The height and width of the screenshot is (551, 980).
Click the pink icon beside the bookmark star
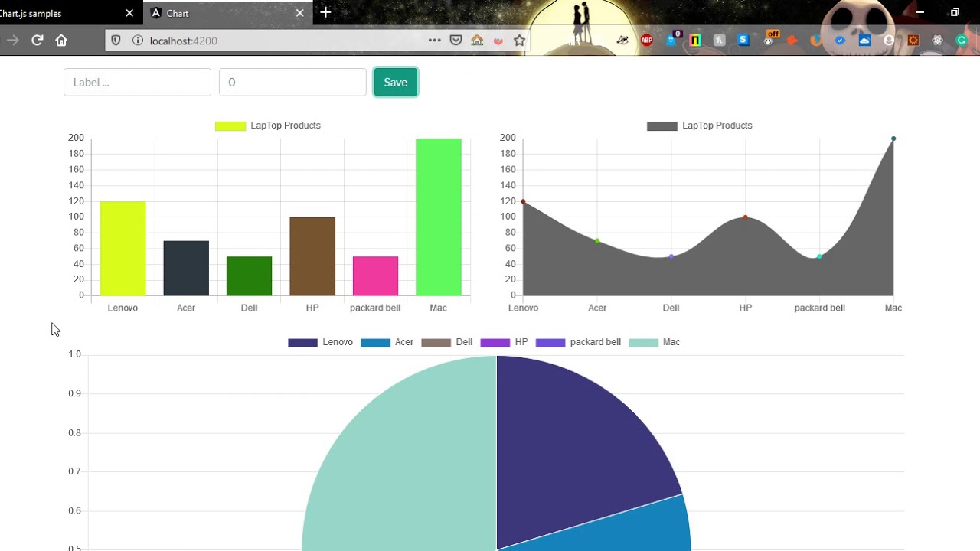coord(498,41)
